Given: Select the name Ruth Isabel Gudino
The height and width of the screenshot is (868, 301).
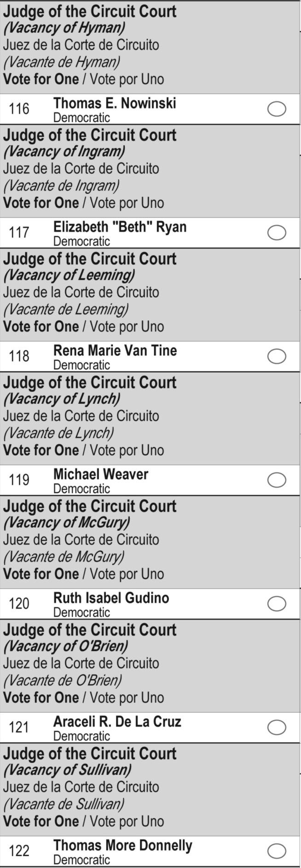Looking at the screenshot, I should coord(111,598).
